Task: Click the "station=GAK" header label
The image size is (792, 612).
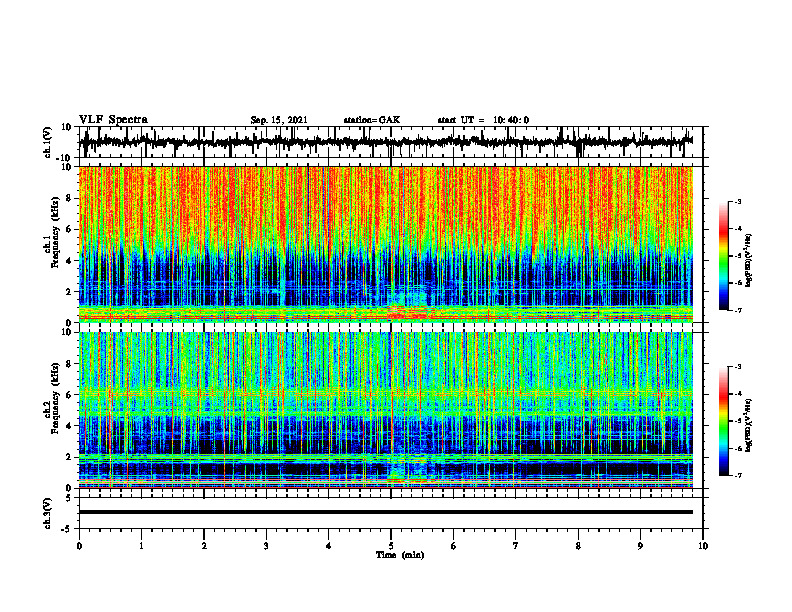Action: [x=372, y=120]
